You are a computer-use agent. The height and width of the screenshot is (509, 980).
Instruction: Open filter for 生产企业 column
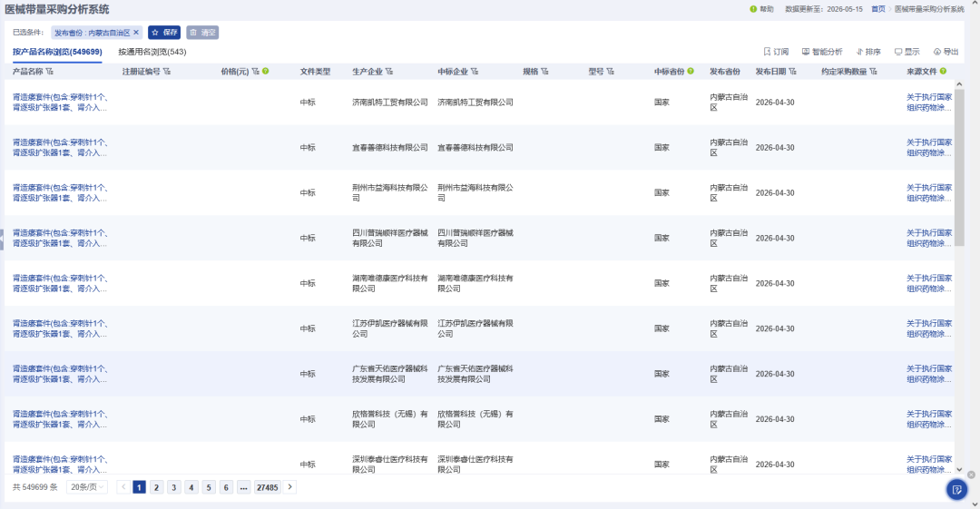click(x=389, y=72)
